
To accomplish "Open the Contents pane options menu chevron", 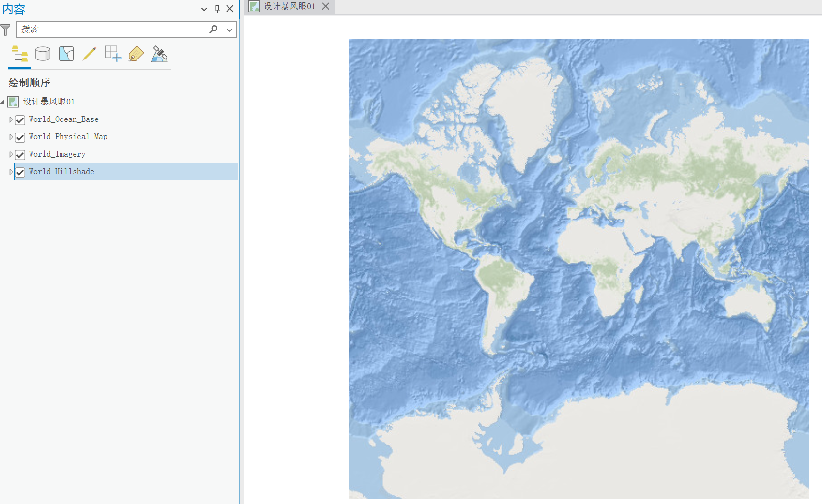I will (204, 9).
